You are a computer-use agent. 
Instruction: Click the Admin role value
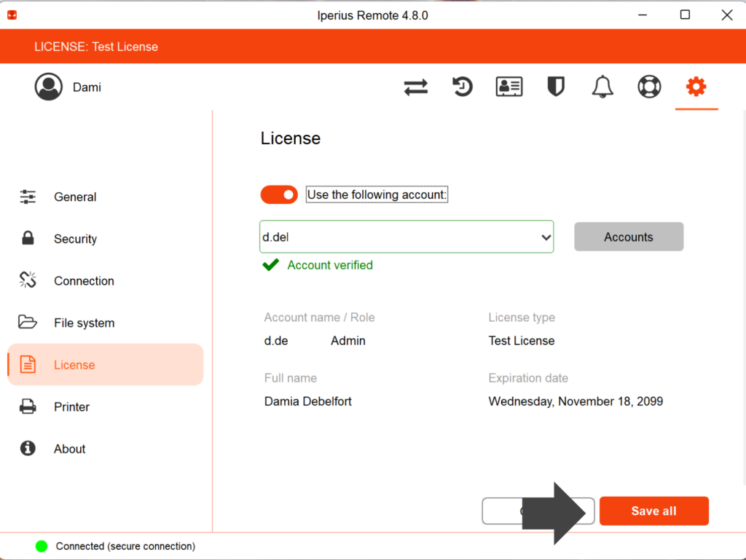point(348,341)
